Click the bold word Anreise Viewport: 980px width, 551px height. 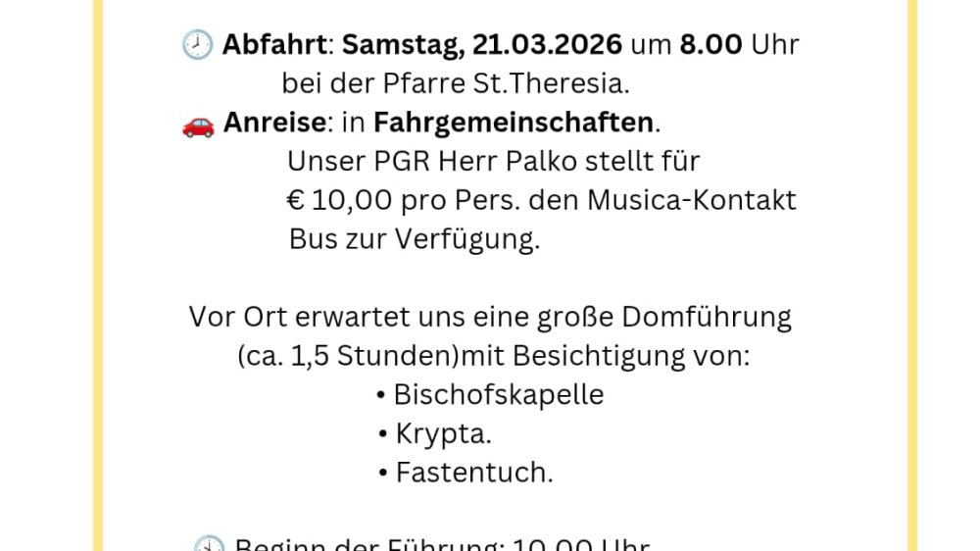(274, 123)
